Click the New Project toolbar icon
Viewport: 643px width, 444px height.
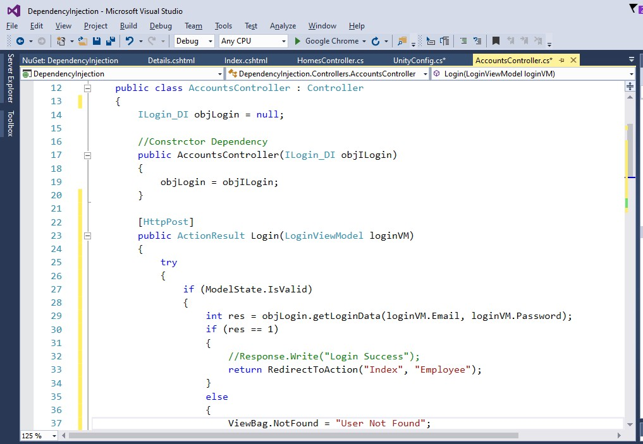point(61,41)
